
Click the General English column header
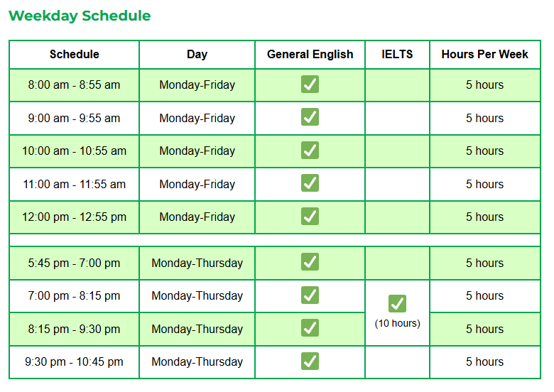310,55
